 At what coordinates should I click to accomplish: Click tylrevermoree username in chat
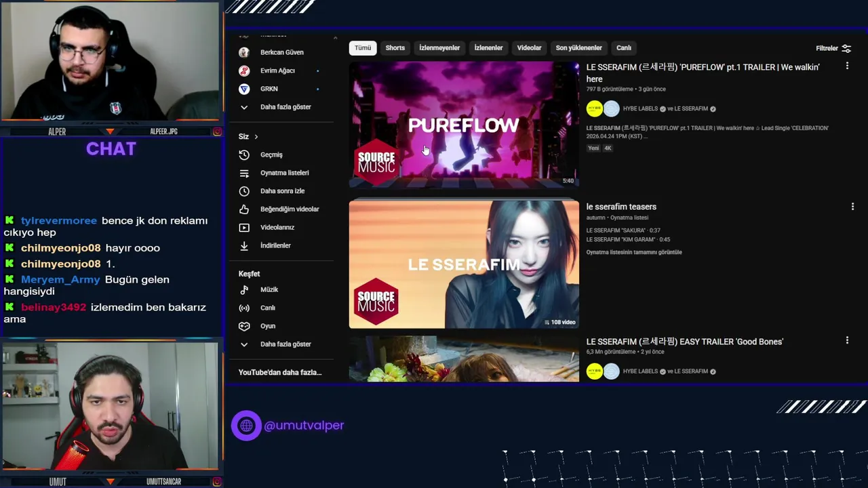[59, 221]
